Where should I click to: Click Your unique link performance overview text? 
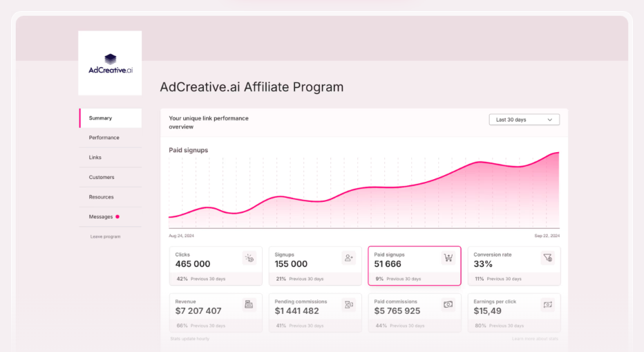click(x=209, y=122)
